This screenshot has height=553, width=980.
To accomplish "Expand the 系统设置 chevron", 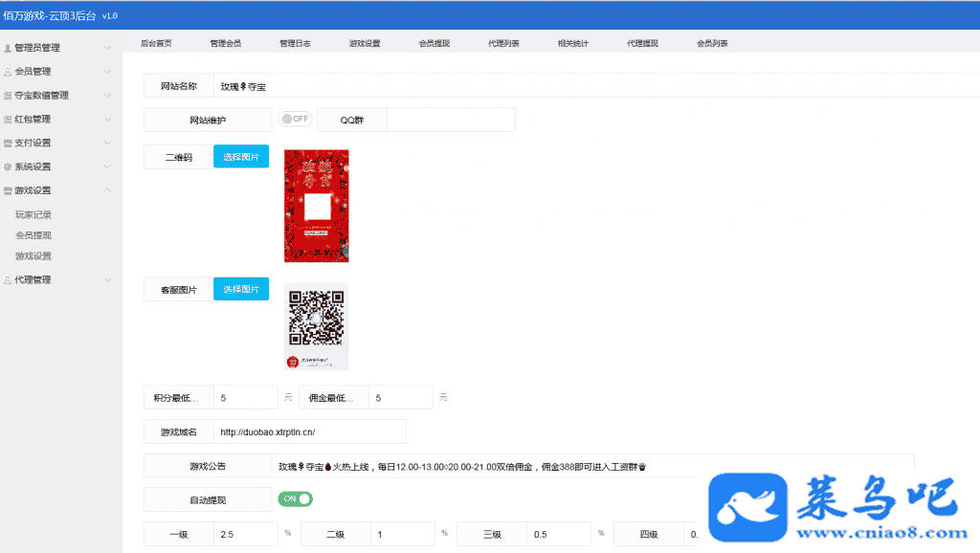I will [x=107, y=166].
